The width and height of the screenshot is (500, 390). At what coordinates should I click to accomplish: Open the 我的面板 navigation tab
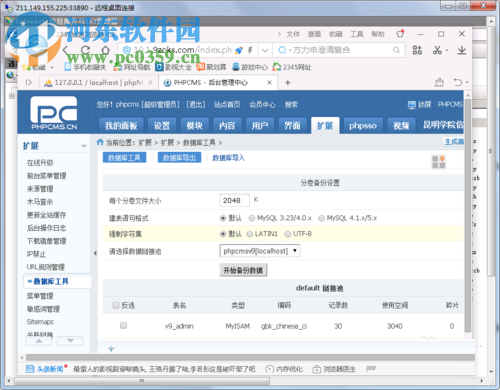click(x=121, y=126)
